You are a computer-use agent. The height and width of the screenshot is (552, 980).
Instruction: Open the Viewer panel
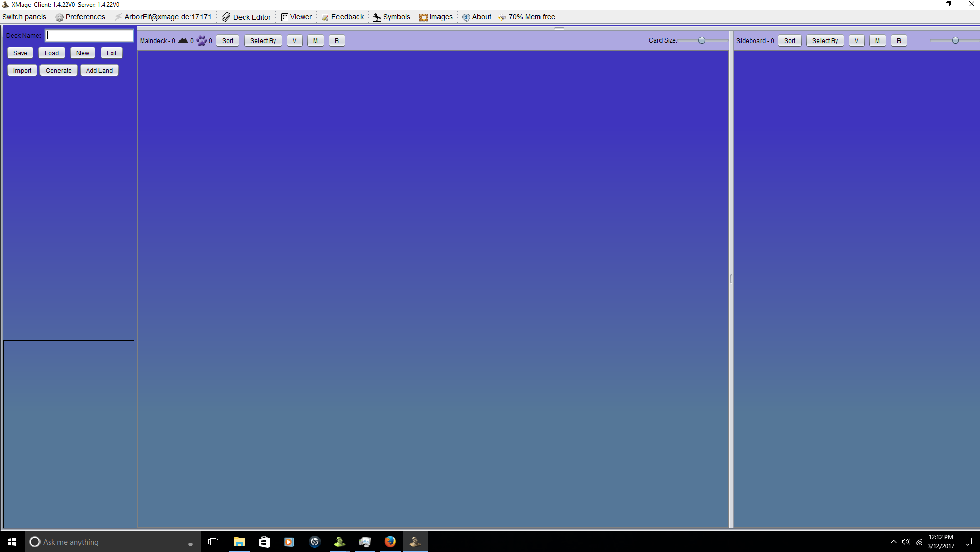[296, 17]
